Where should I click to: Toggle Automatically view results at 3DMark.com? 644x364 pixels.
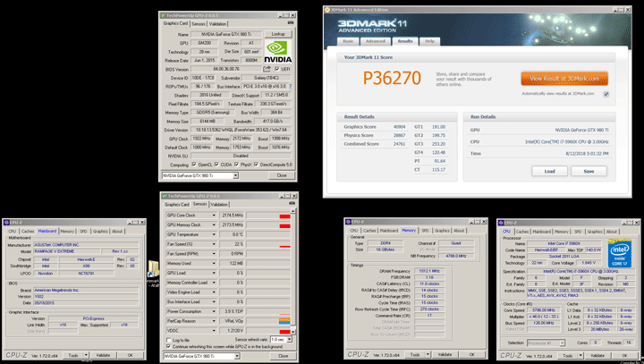pos(606,94)
